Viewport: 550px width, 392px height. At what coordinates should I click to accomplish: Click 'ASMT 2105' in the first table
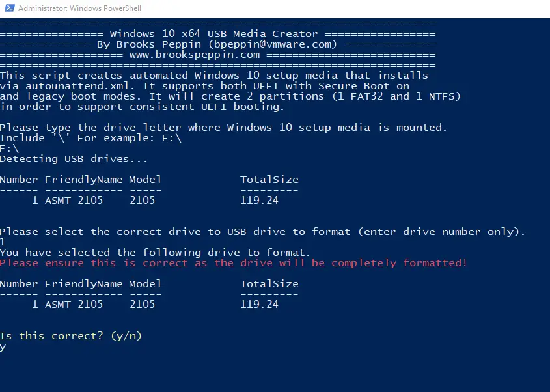pos(74,201)
